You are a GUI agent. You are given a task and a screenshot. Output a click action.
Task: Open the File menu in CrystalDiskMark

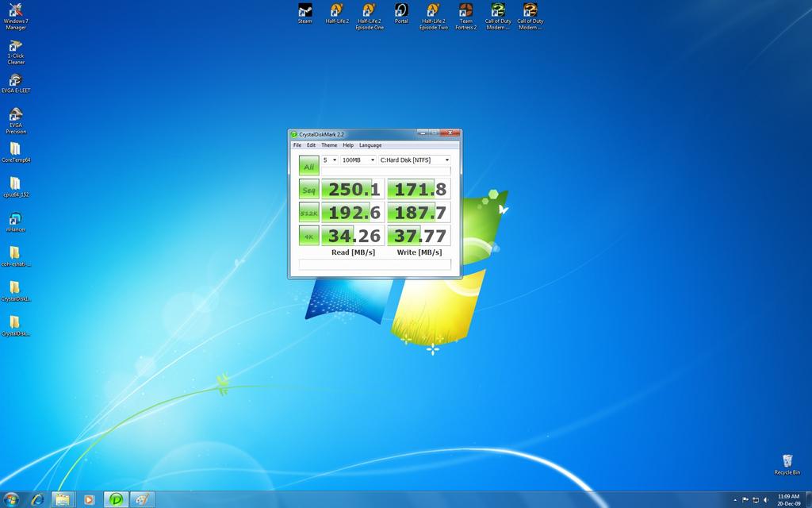point(297,146)
